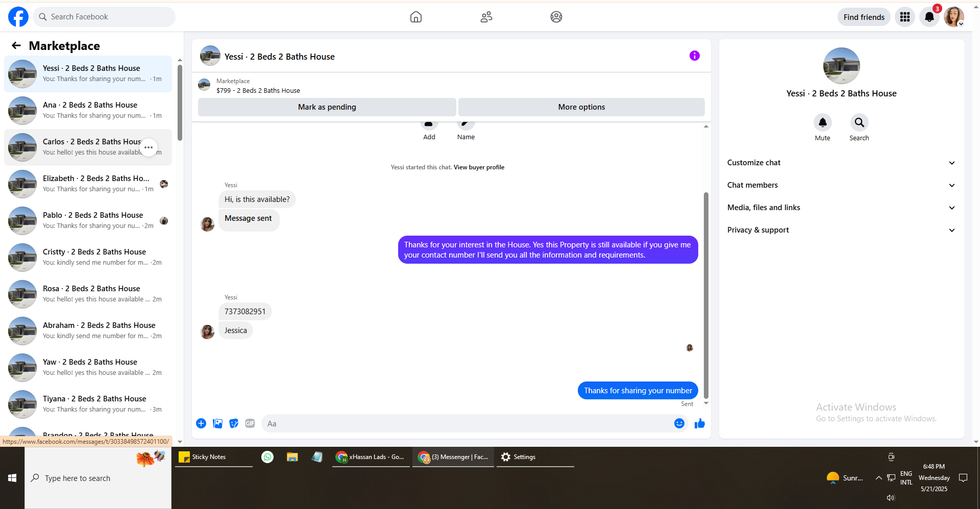Open Pablo's conversation in the list
980x509 pixels.
(88, 221)
